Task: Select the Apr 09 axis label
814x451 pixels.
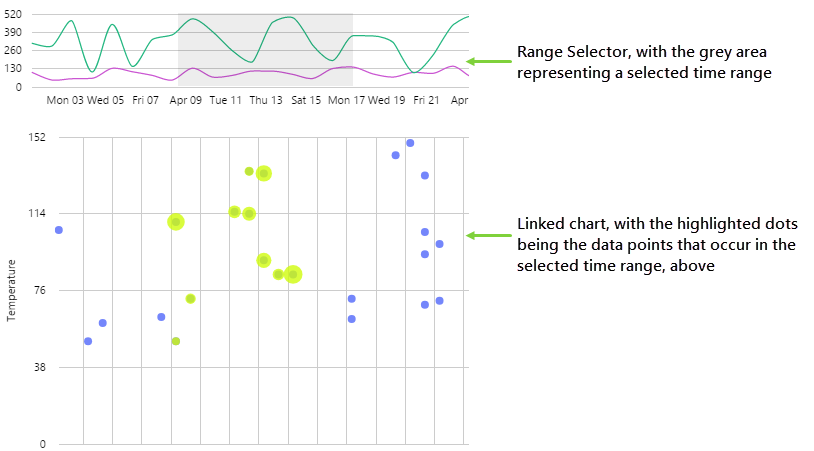Action: (x=186, y=100)
